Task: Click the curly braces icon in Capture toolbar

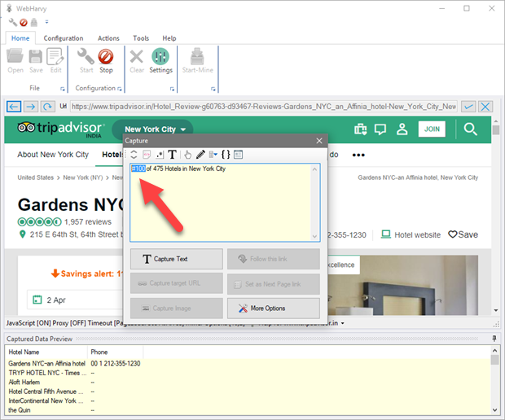Action: pos(226,155)
